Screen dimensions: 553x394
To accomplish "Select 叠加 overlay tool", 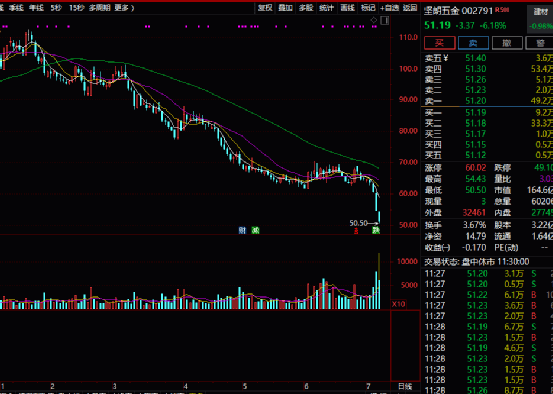I will point(285,8).
